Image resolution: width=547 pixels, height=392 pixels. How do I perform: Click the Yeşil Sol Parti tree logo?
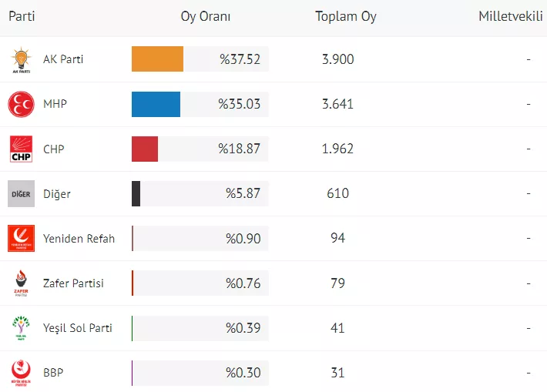(x=21, y=328)
